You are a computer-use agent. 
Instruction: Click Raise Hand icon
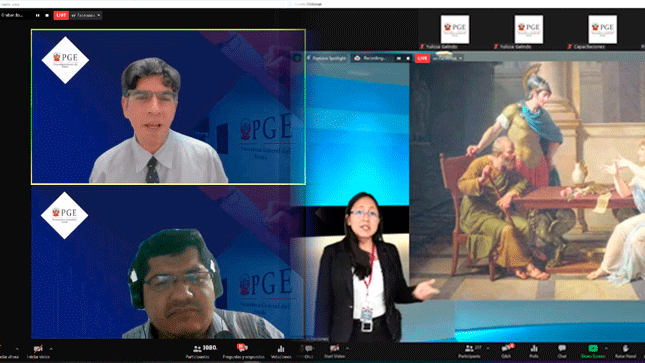[625, 351]
